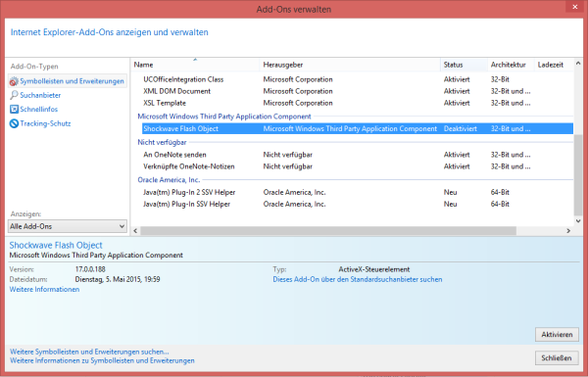Open the Alle Add-Ons dropdown

click(x=67, y=226)
